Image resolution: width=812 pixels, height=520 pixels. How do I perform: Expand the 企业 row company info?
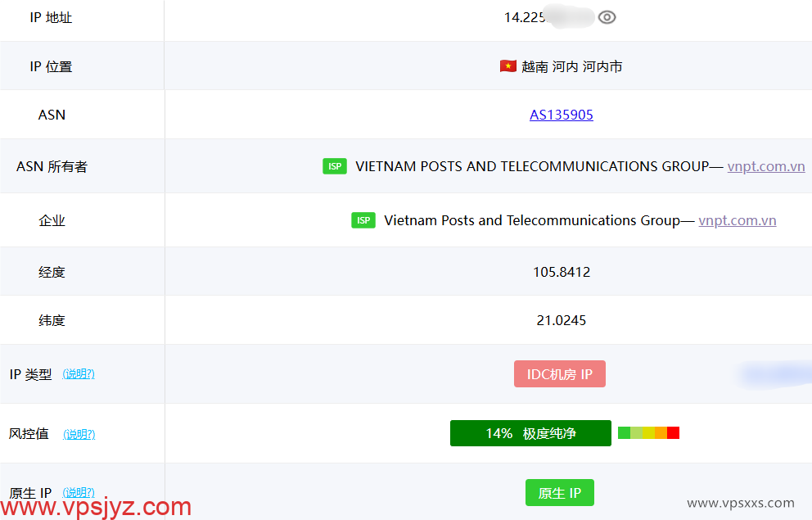[x=52, y=219]
